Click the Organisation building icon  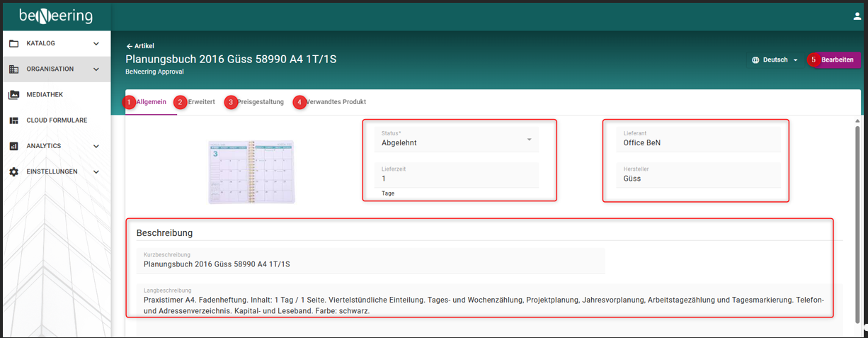click(x=13, y=69)
